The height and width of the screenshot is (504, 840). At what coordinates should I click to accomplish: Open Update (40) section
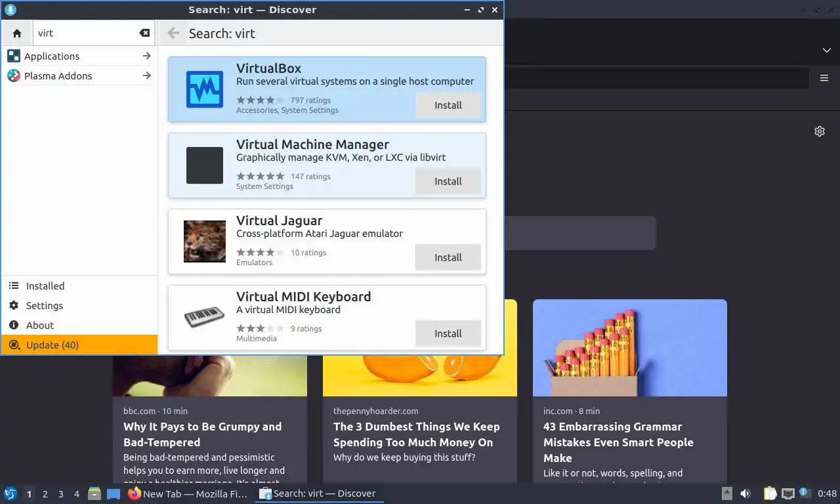(79, 345)
